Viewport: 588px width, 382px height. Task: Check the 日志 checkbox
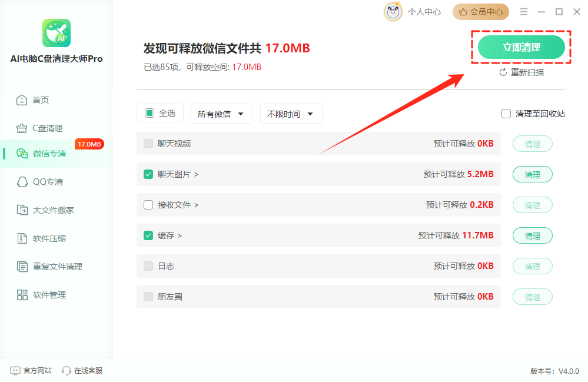pyautogui.click(x=148, y=266)
